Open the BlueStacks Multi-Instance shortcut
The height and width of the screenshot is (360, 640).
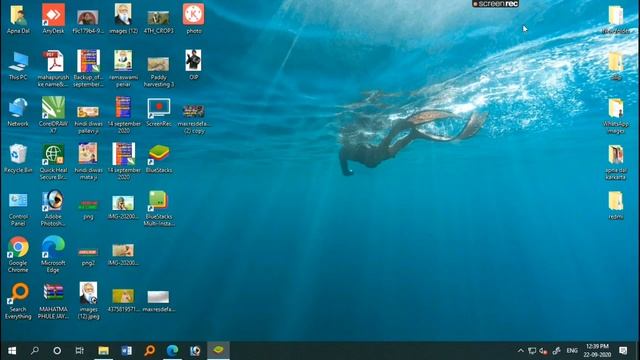pyautogui.click(x=158, y=208)
